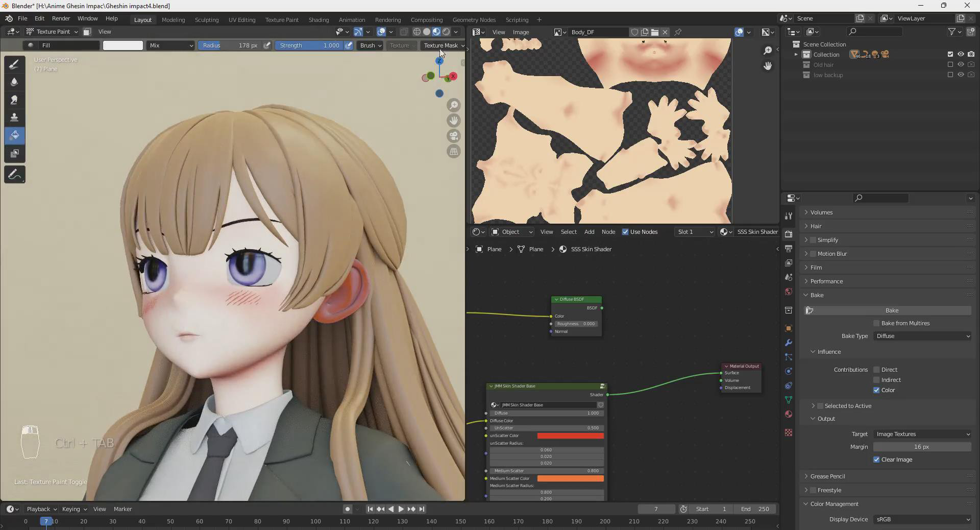
Task: Open the Mix blend mode dropdown
Action: tap(171, 45)
